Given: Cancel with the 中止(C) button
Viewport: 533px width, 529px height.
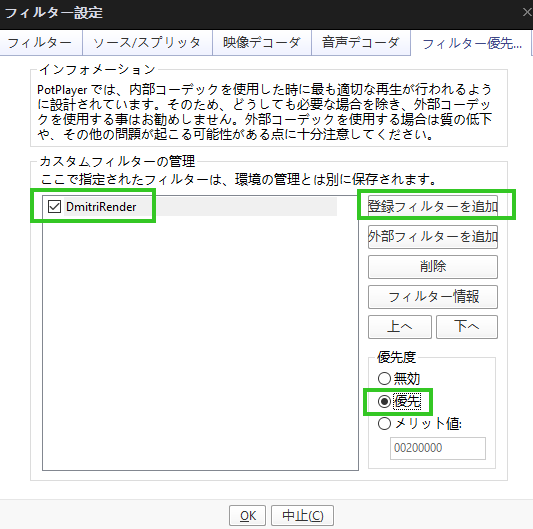Looking at the screenshot, I should (x=302, y=516).
